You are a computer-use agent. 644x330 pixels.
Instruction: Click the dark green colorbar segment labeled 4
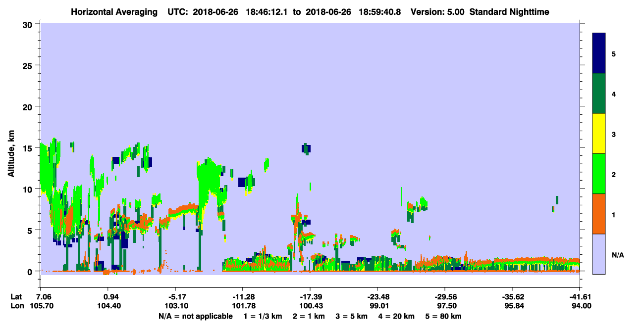(x=599, y=94)
